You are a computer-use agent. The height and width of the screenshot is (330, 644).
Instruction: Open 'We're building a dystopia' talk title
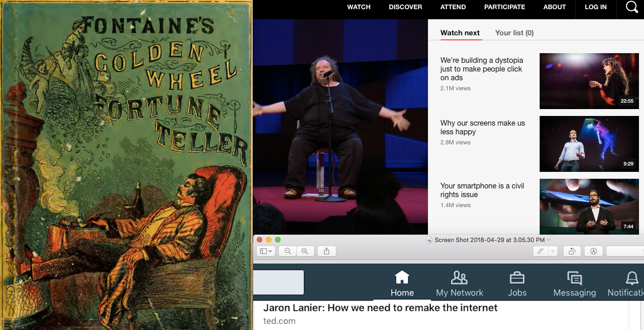482,69
